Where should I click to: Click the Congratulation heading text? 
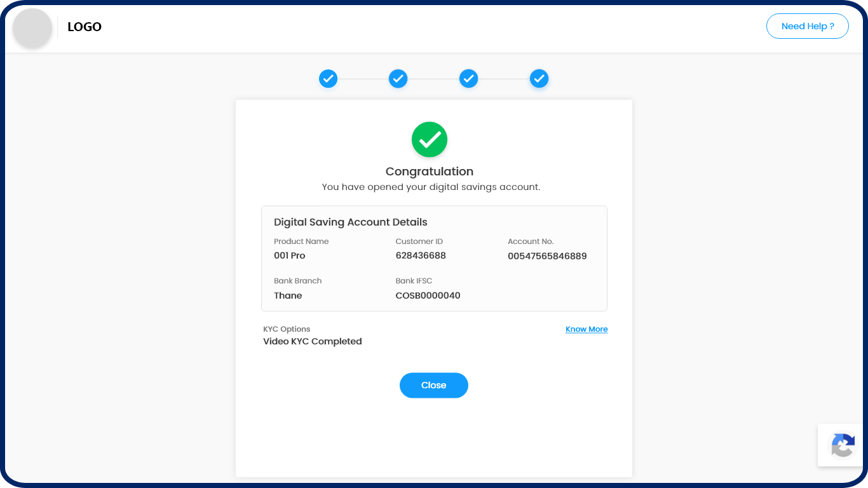coord(430,172)
